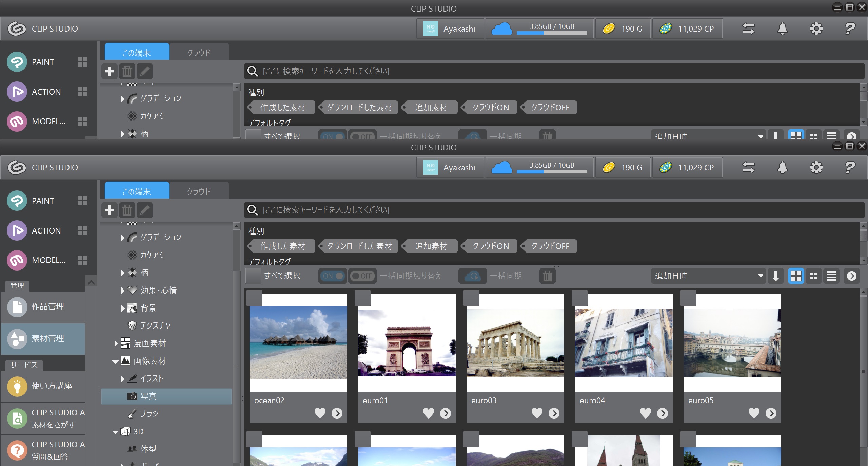
Task: Expand the 背景 folder in tree
Action: tap(123, 308)
